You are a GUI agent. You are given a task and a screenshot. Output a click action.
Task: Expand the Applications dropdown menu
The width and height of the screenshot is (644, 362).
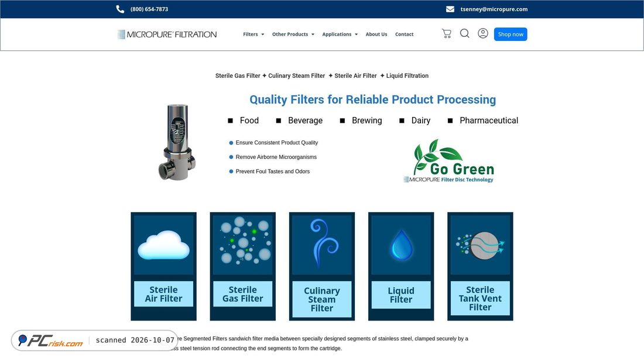point(340,35)
